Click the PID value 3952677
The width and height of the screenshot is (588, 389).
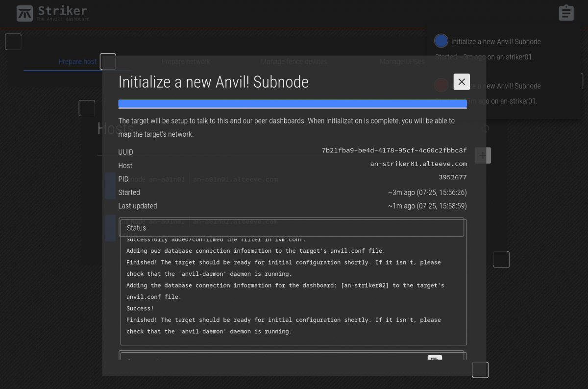452,177
